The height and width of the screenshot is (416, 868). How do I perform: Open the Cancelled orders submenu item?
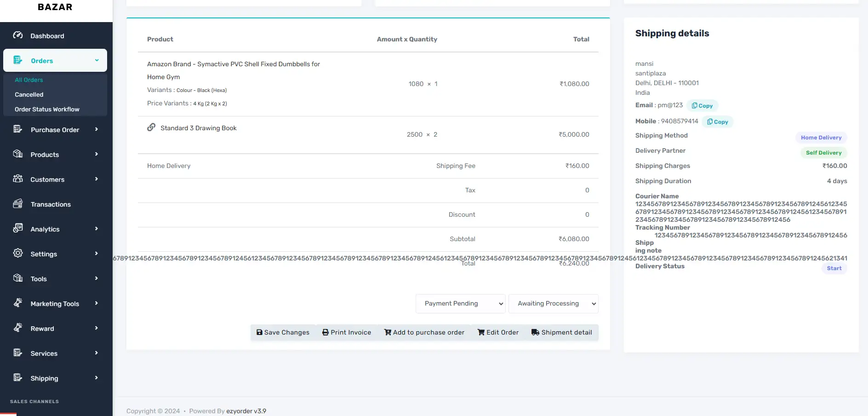tap(29, 94)
